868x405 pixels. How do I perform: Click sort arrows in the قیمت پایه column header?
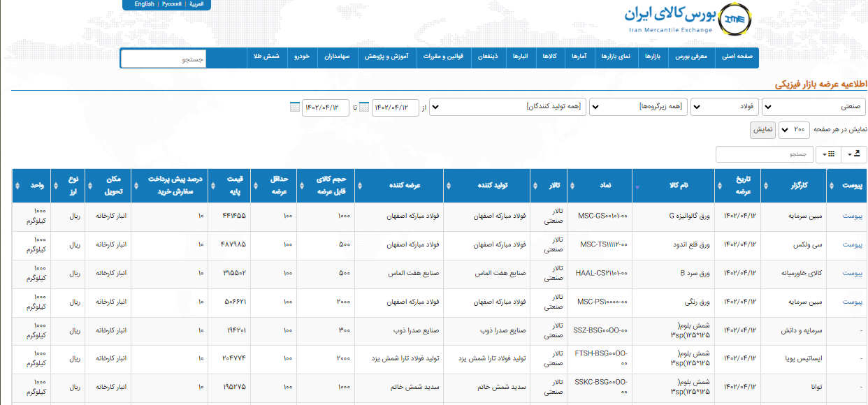(212, 186)
